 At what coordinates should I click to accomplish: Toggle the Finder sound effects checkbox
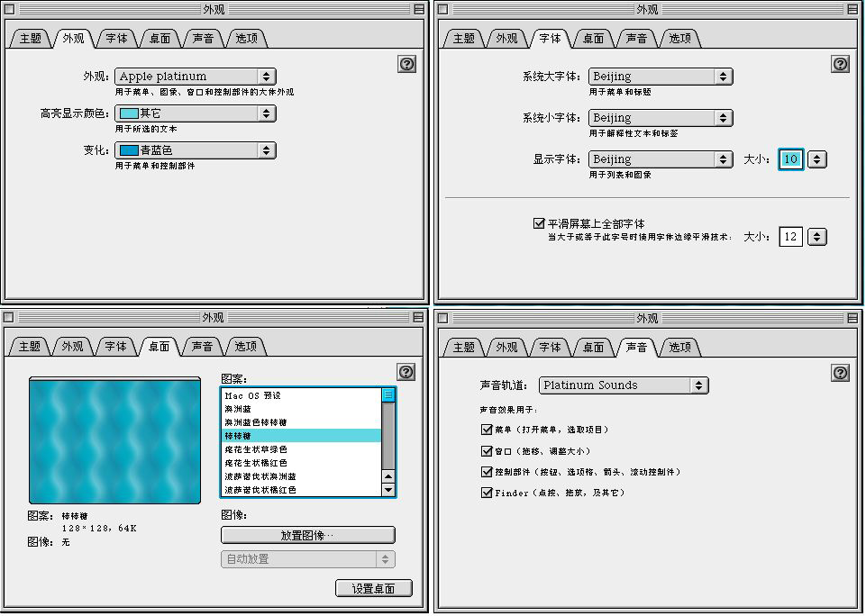click(x=488, y=493)
